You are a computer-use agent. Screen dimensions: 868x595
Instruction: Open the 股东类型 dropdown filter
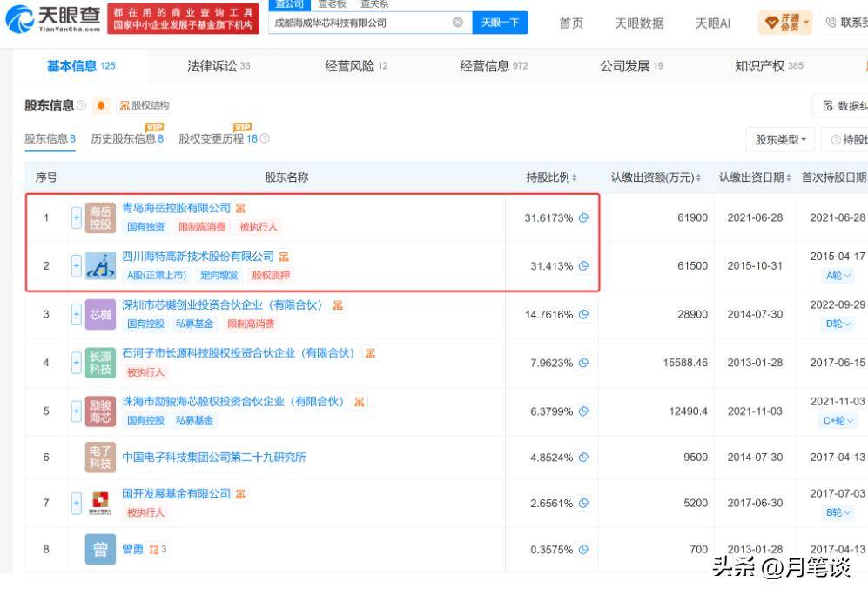point(780,139)
